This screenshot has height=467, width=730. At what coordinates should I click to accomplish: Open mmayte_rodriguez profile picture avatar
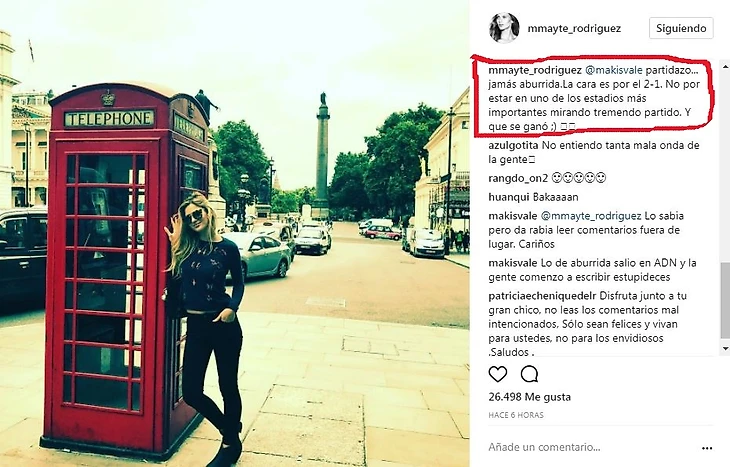[504, 28]
